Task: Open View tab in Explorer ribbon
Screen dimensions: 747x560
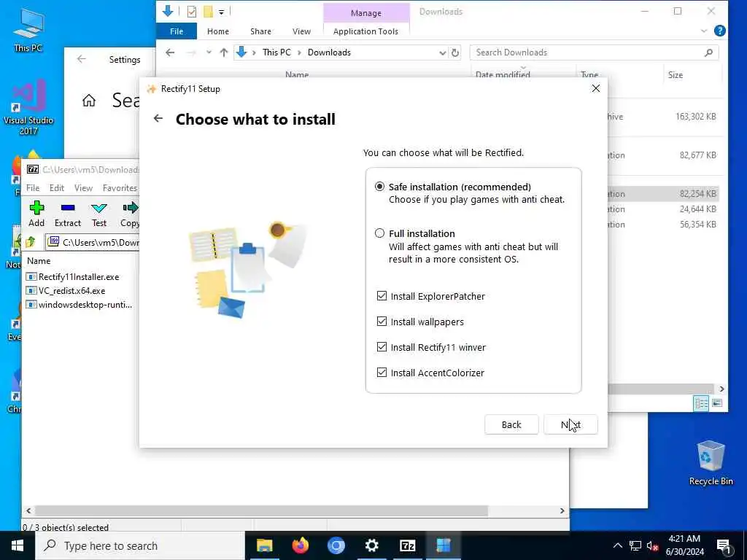Action: tap(301, 31)
